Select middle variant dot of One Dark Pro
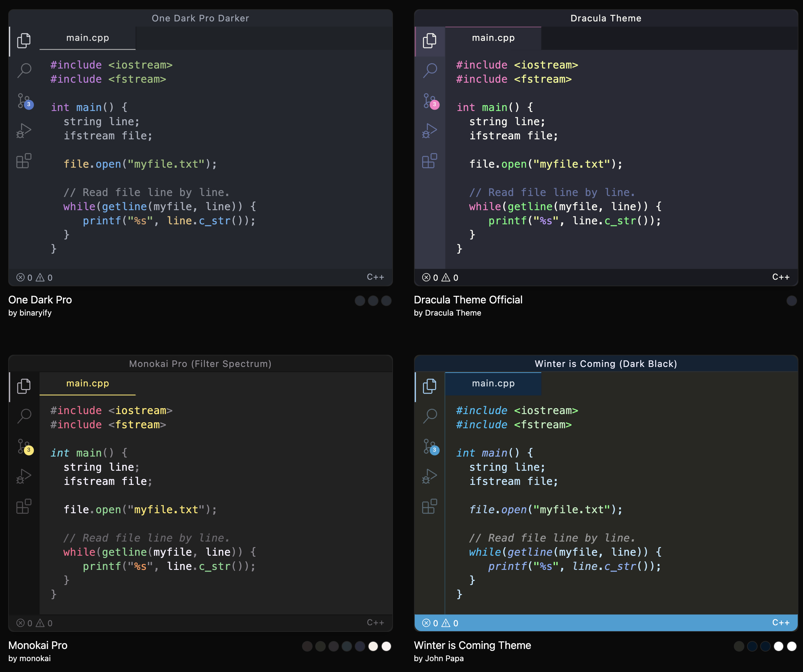This screenshot has width=803, height=672. [373, 301]
